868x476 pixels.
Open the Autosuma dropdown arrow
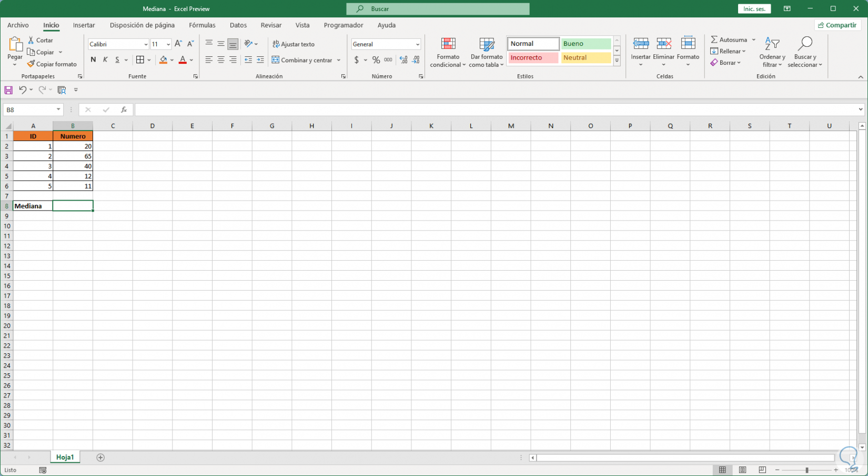coord(753,40)
